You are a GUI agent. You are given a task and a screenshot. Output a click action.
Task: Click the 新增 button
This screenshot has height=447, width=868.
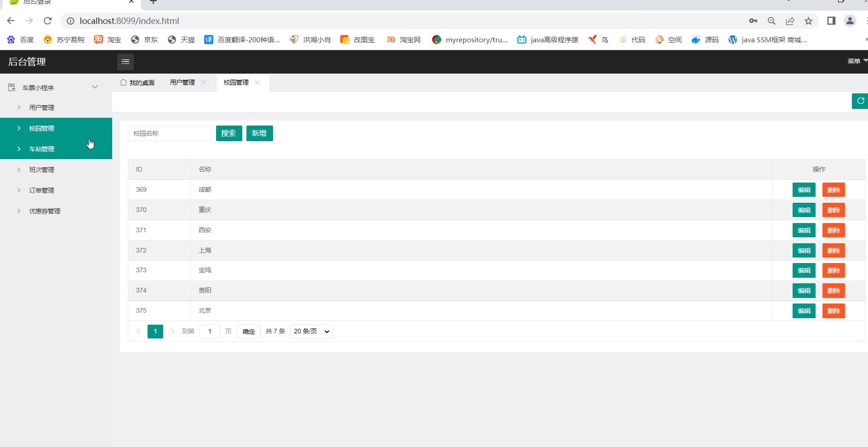(x=260, y=133)
